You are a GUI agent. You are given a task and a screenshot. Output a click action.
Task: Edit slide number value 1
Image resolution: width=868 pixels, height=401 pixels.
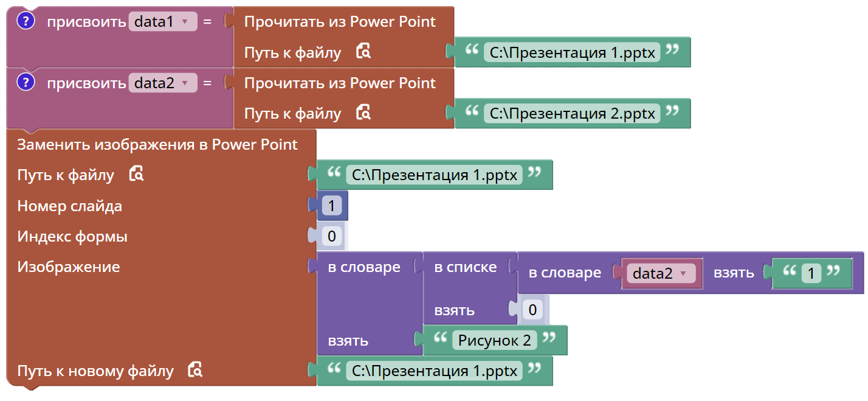tap(331, 206)
